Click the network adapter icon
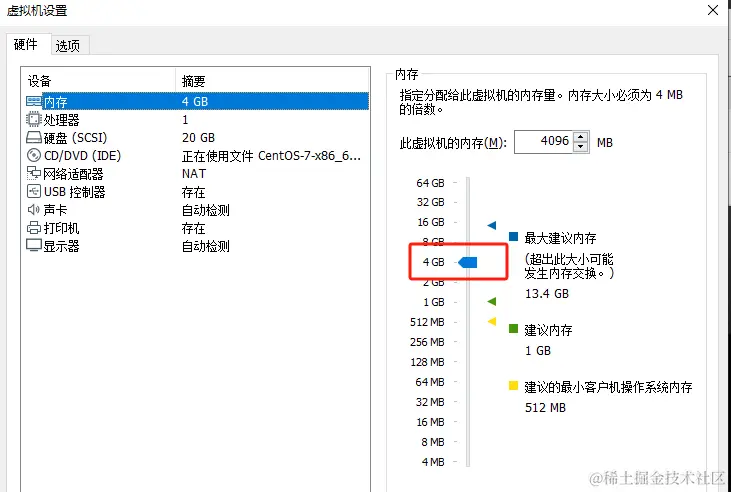This screenshot has height=492, width=731. point(34,174)
